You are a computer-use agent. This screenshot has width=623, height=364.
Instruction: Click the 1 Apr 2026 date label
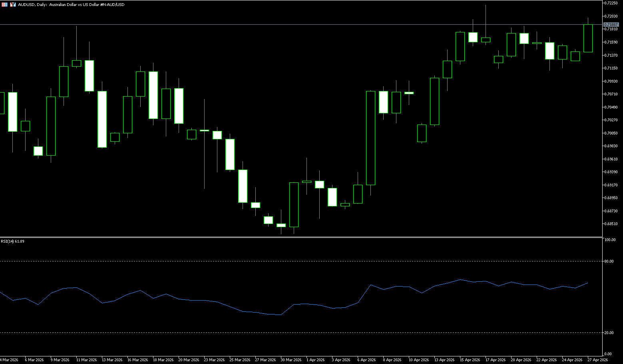click(315, 360)
